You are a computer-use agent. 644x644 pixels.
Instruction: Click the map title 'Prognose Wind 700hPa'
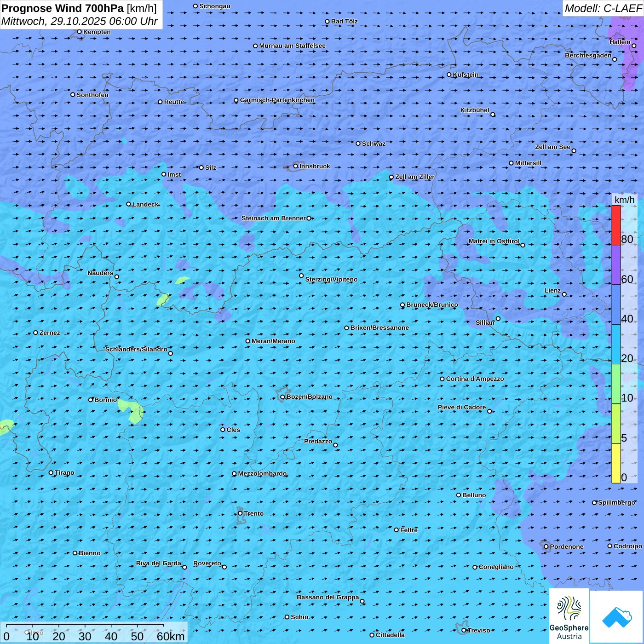pyautogui.click(x=63, y=8)
